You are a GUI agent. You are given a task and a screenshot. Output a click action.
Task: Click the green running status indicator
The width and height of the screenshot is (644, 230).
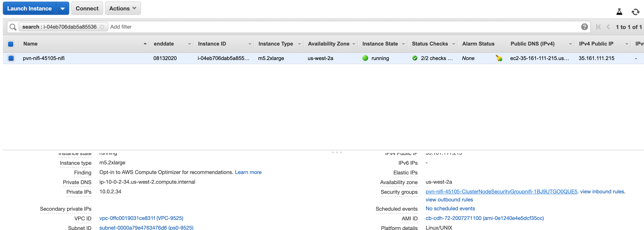pos(365,58)
